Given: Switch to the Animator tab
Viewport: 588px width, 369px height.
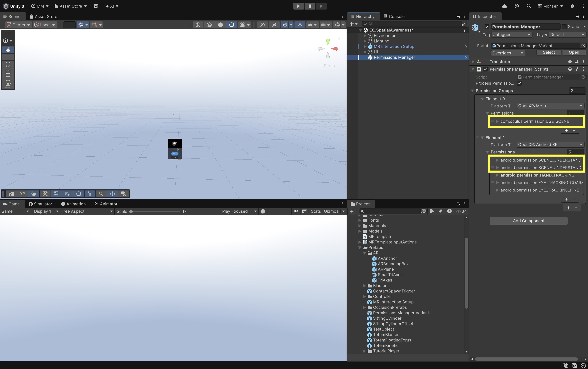Looking at the screenshot, I should coord(106,204).
